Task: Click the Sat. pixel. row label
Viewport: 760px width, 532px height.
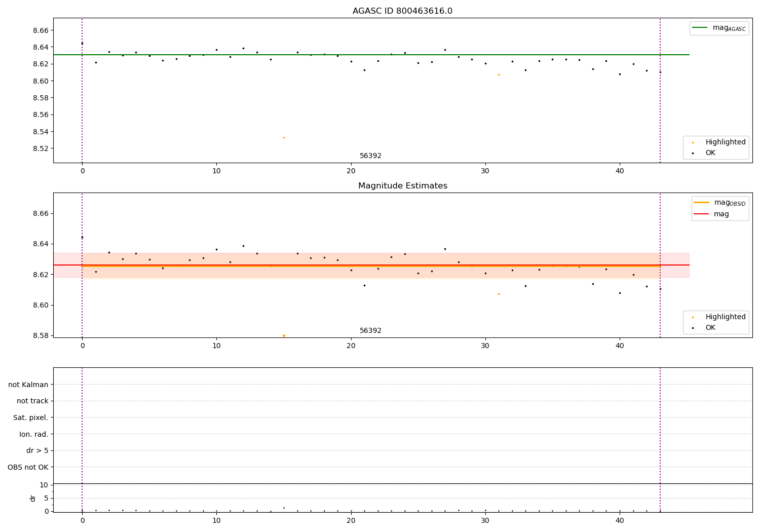Action: pyautogui.click(x=31, y=417)
